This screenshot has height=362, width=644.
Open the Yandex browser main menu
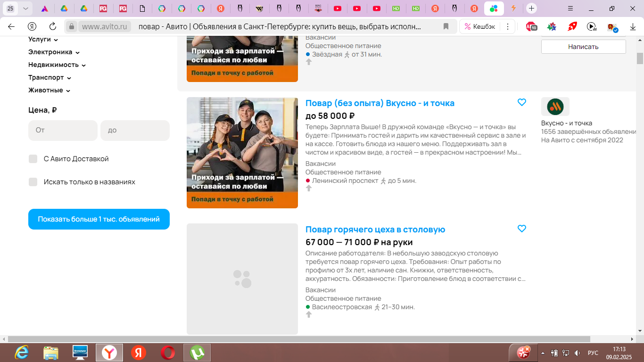[570, 8]
